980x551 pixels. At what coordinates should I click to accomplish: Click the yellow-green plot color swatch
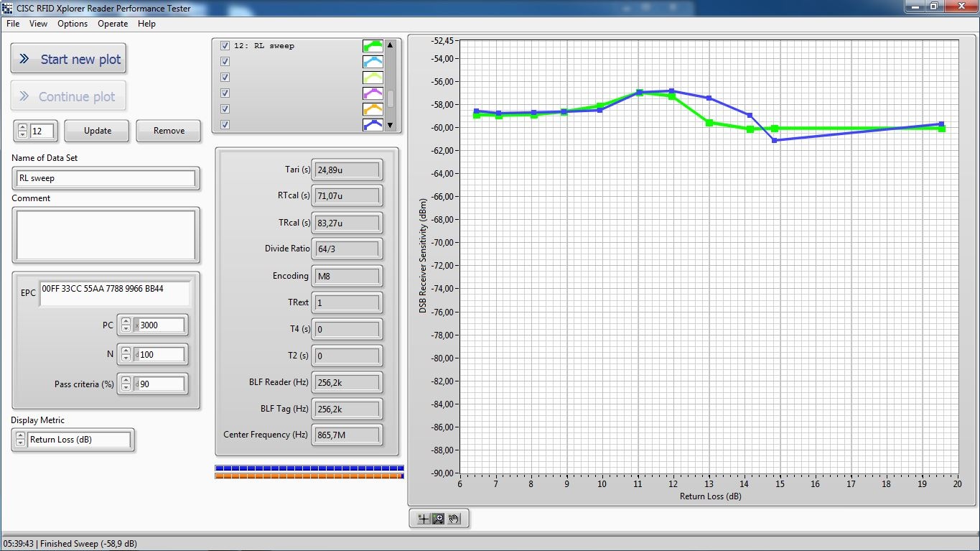[x=373, y=78]
